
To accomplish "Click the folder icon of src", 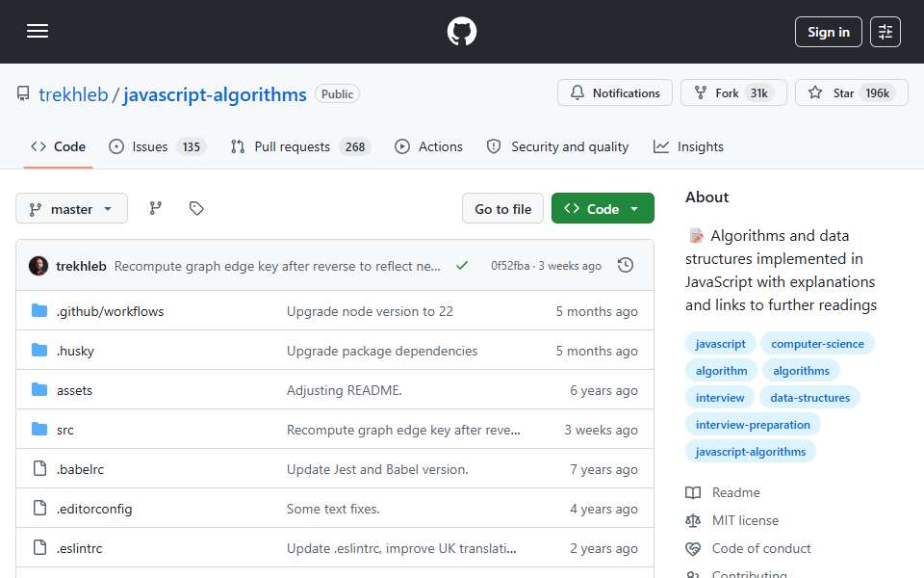I will tap(39, 429).
